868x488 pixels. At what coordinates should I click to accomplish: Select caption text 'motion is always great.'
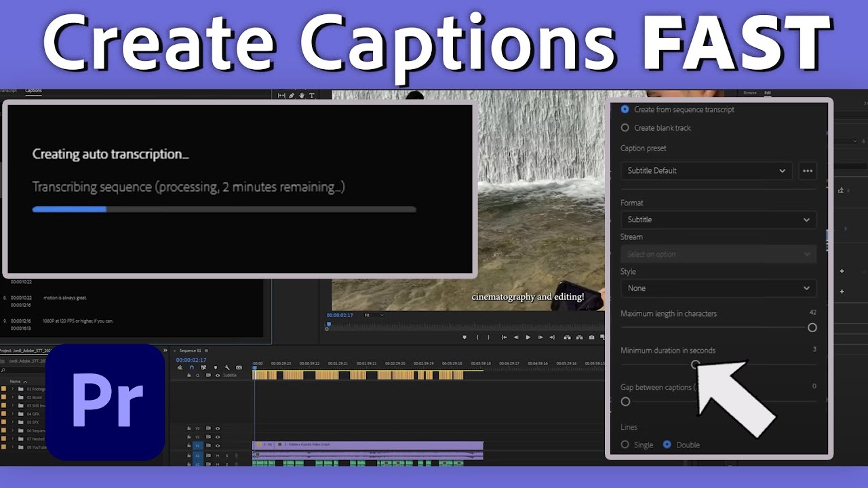pos(64,298)
